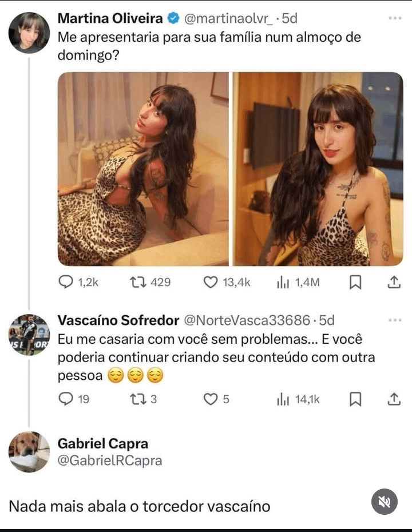Unmute the video with the speaker button
This screenshot has height=532, width=412.
click(385, 503)
